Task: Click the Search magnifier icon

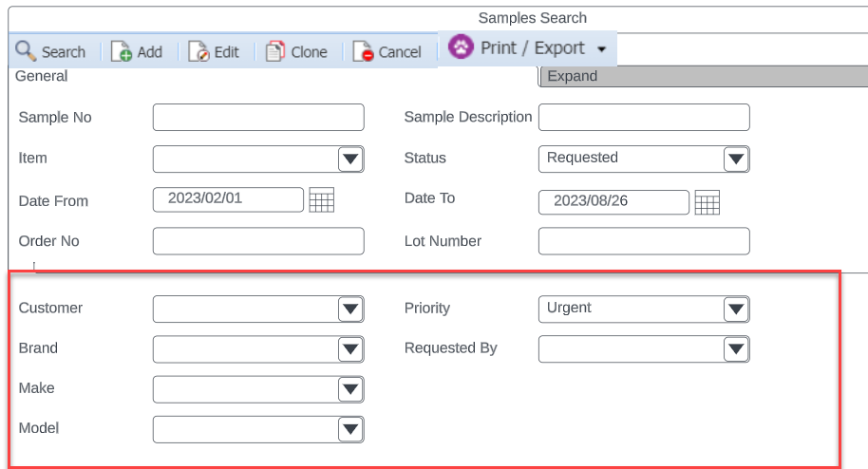Action: tap(26, 51)
